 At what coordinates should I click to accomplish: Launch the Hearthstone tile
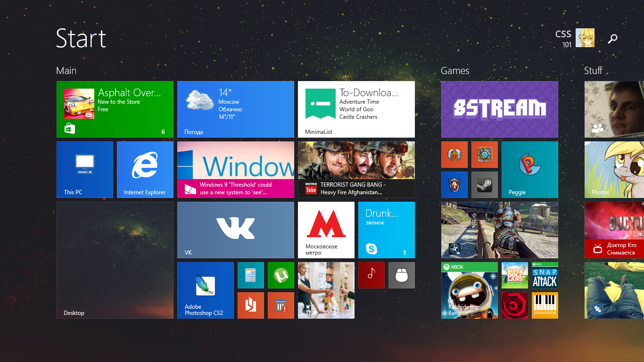(x=485, y=155)
